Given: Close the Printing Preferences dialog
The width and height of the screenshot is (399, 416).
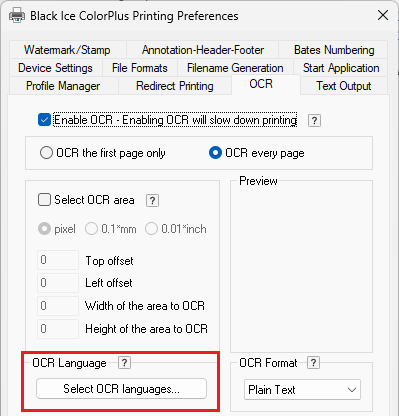Looking at the screenshot, I should click(383, 15).
